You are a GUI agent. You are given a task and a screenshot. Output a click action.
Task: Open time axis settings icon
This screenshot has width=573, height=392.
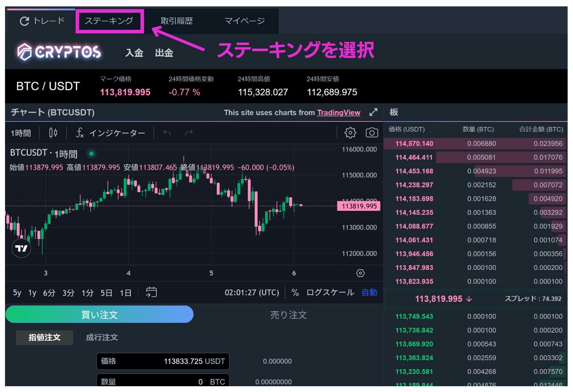360,273
